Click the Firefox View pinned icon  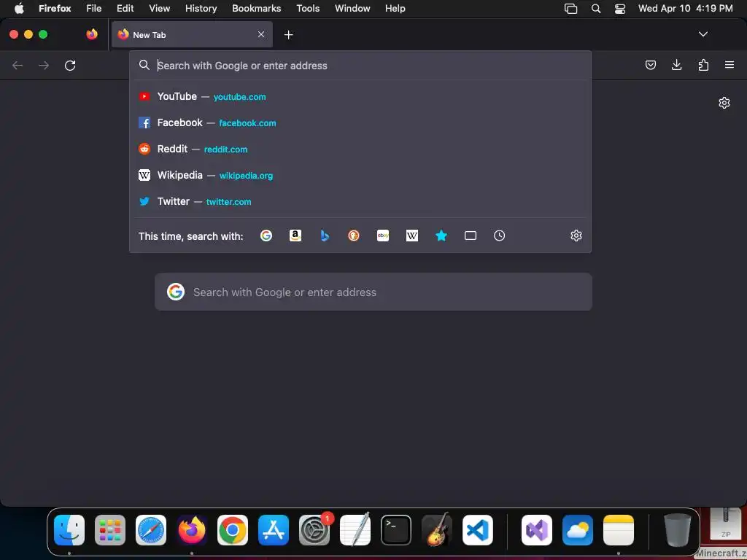tap(92, 34)
